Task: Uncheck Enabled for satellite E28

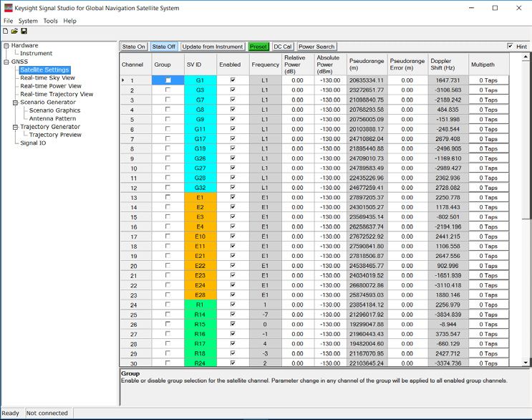Action: [x=233, y=295]
